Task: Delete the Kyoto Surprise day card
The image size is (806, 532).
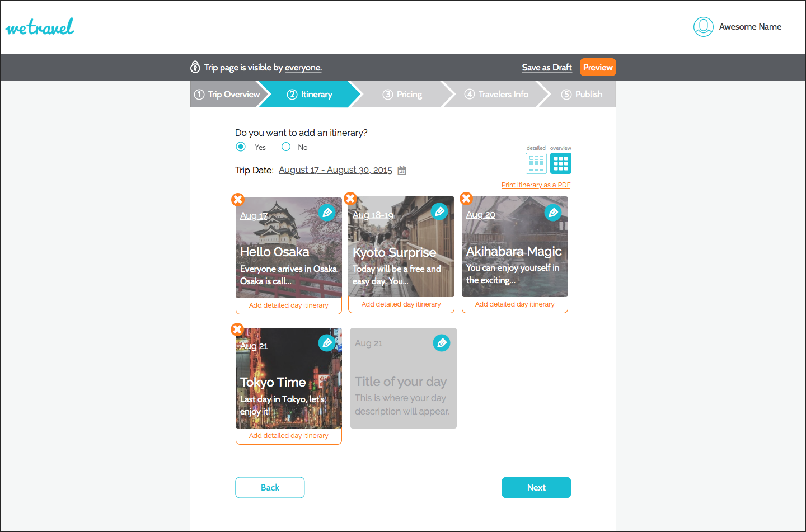Action: [x=350, y=199]
